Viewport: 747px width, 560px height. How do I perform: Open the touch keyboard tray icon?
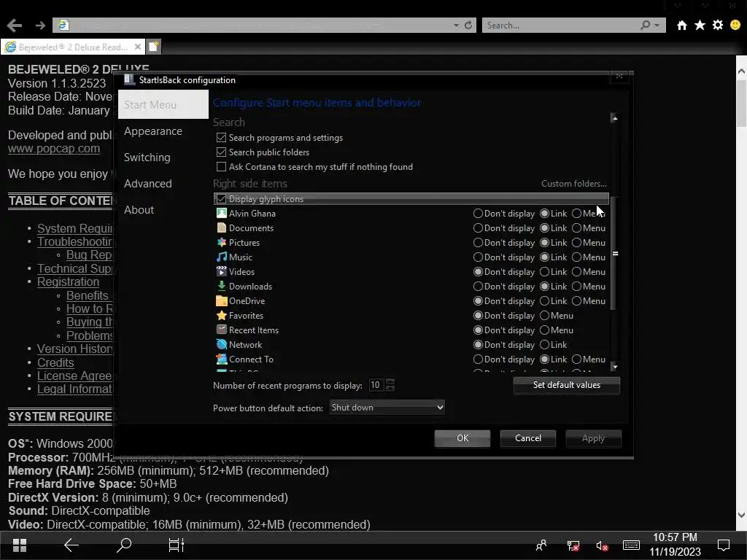pos(631,545)
